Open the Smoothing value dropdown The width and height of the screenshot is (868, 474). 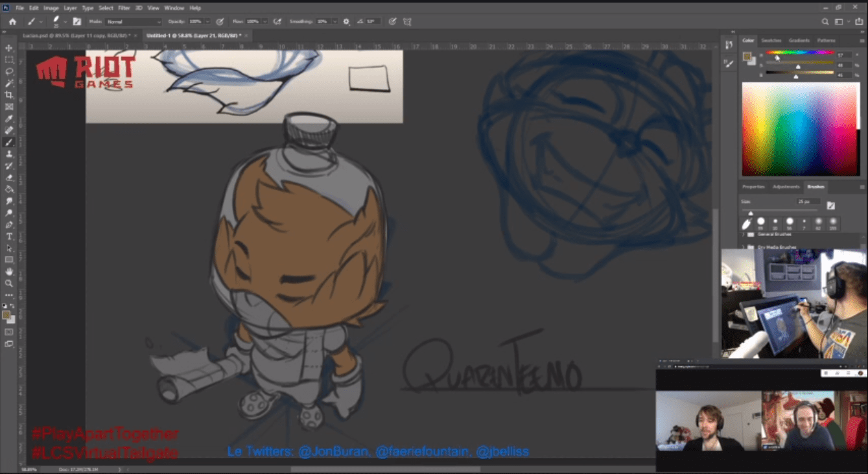335,21
